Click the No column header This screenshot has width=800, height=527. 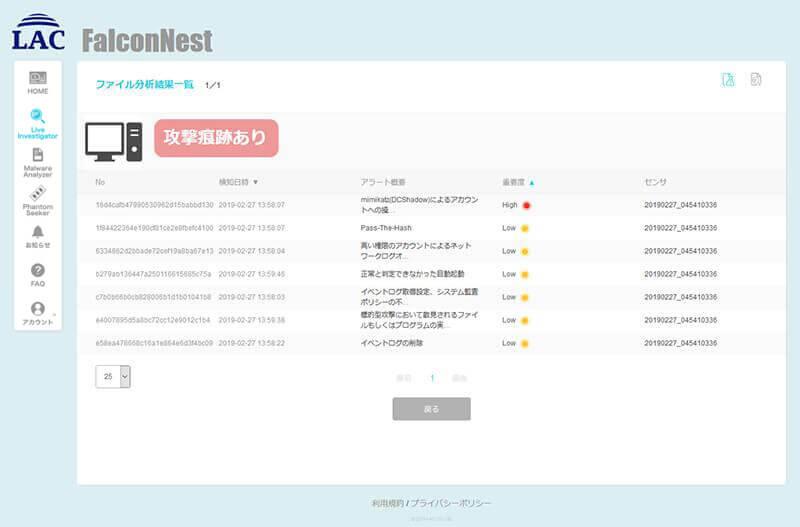[100, 182]
